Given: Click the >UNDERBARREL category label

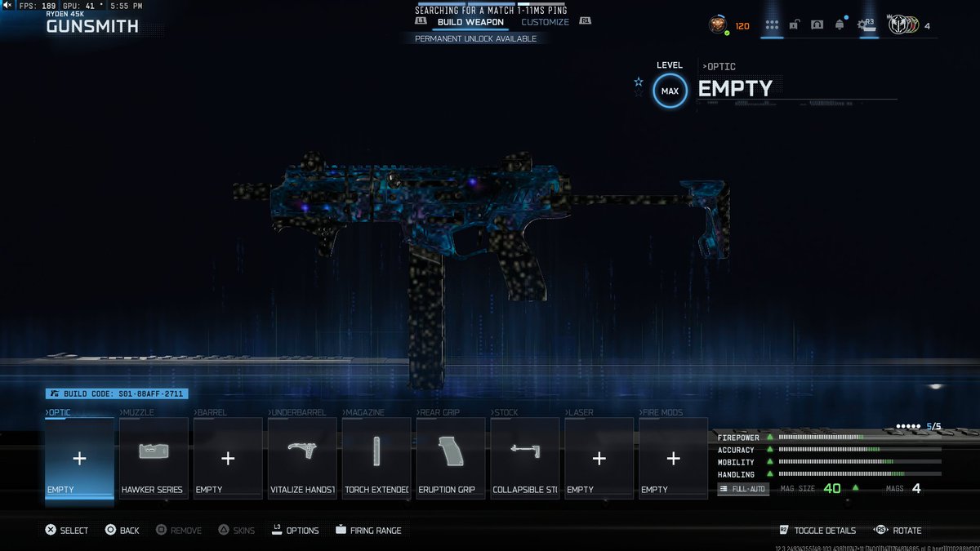Looking at the screenshot, I should [296, 412].
